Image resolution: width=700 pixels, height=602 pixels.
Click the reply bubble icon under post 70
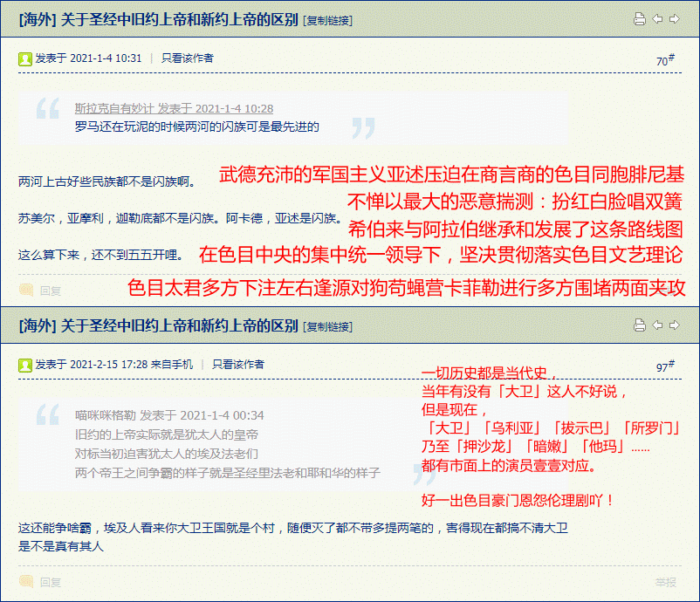tap(26, 290)
